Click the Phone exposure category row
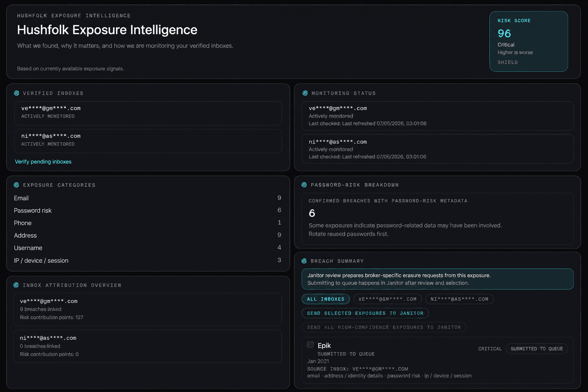The height and width of the screenshot is (392, 588). tap(148, 223)
